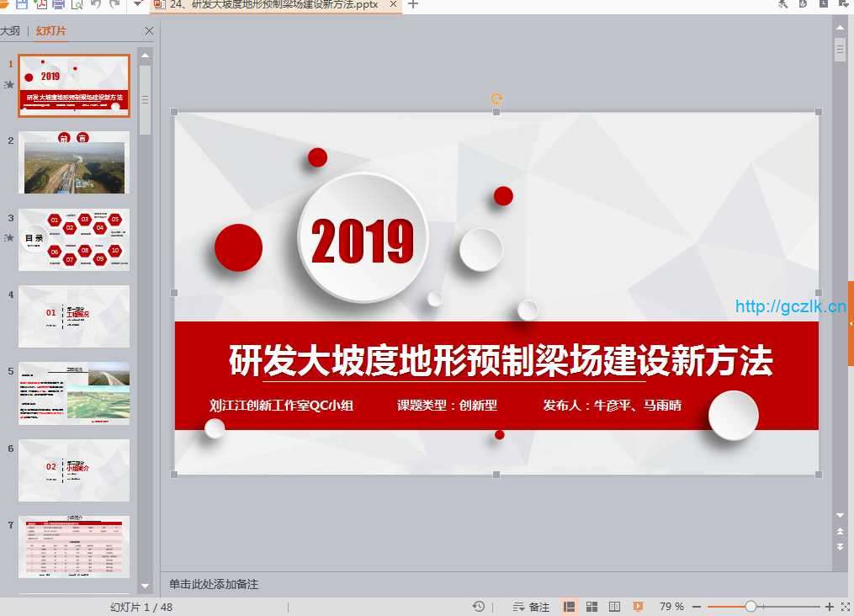Click the zoom in plus button

click(829, 607)
